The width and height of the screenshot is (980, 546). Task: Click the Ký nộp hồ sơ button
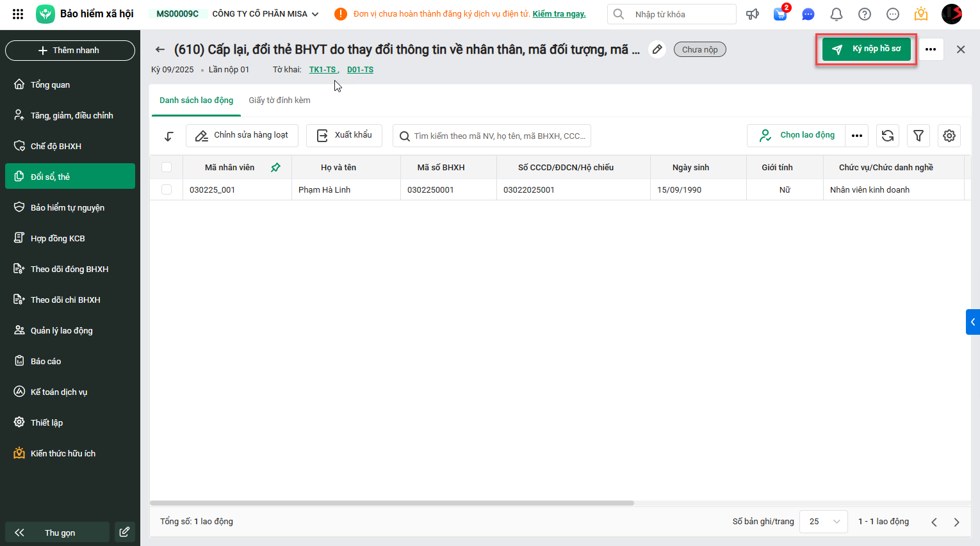click(867, 49)
